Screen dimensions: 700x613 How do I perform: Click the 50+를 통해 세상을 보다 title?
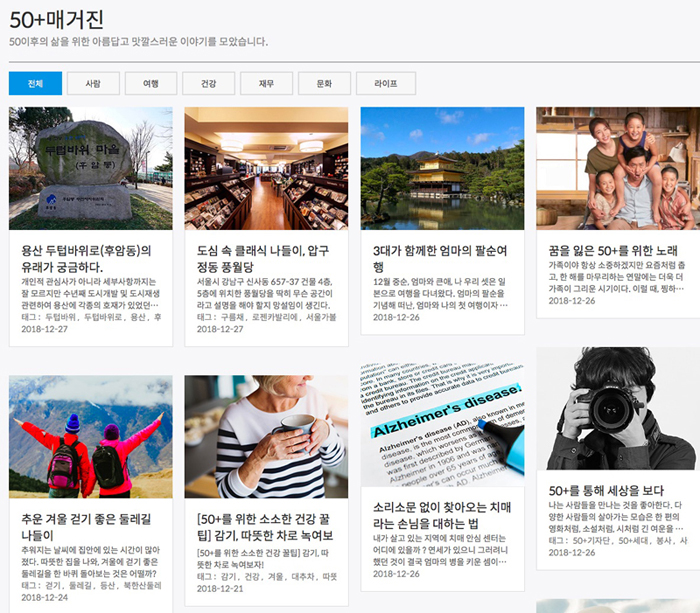pos(607,490)
